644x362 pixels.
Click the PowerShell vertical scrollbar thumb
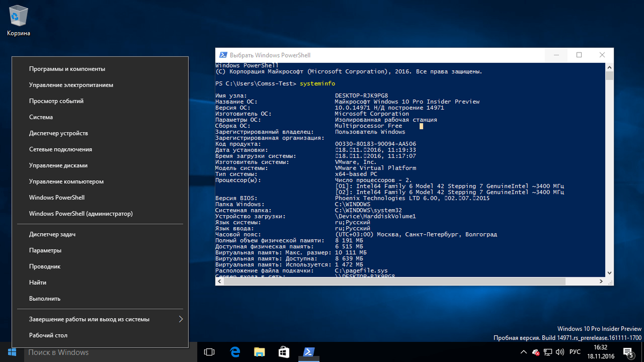coord(609,76)
